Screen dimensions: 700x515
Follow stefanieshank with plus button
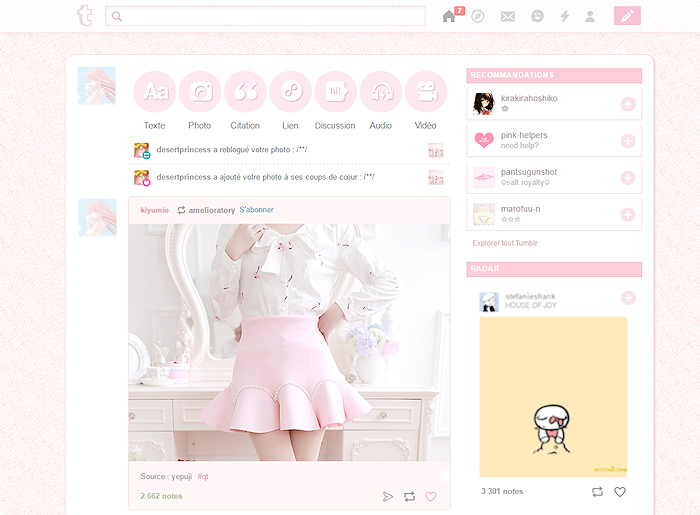[x=629, y=298]
